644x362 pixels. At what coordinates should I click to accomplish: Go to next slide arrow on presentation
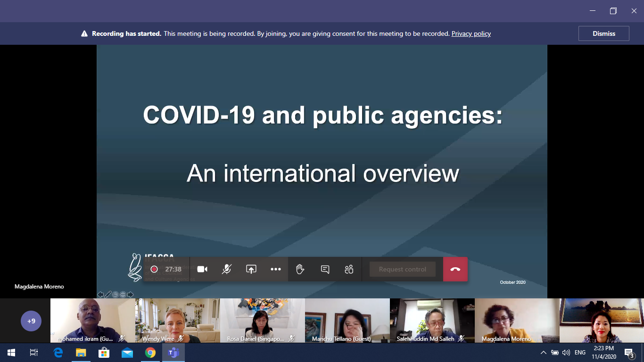[131, 295]
